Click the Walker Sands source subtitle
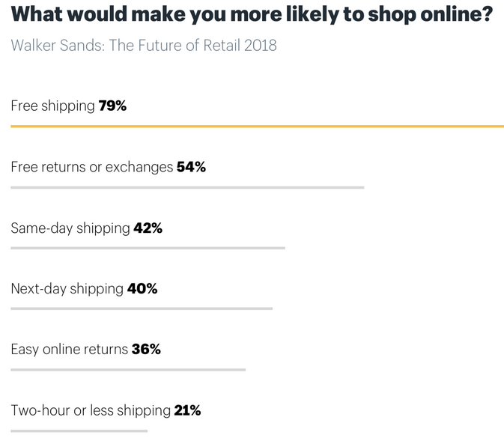 pos(144,45)
